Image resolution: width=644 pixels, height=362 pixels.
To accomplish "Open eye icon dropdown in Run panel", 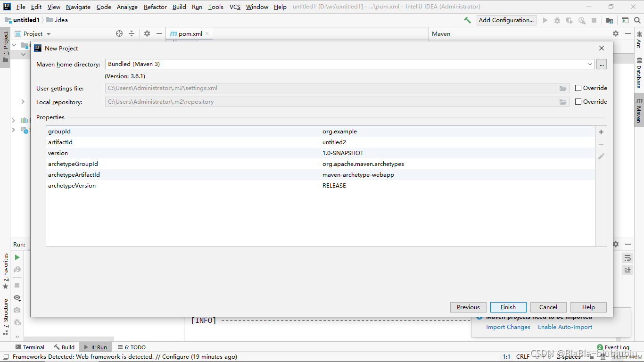I will tap(17, 298).
